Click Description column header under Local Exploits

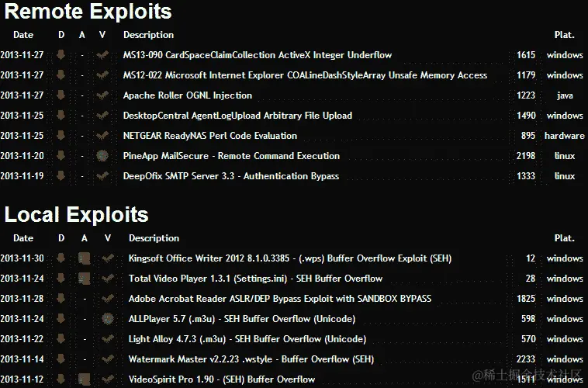(154, 239)
